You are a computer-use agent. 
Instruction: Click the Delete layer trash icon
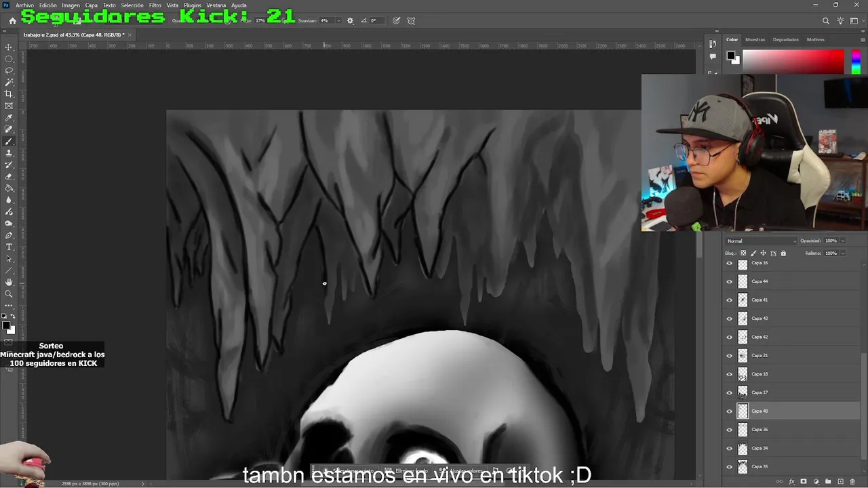pos(852,482)
